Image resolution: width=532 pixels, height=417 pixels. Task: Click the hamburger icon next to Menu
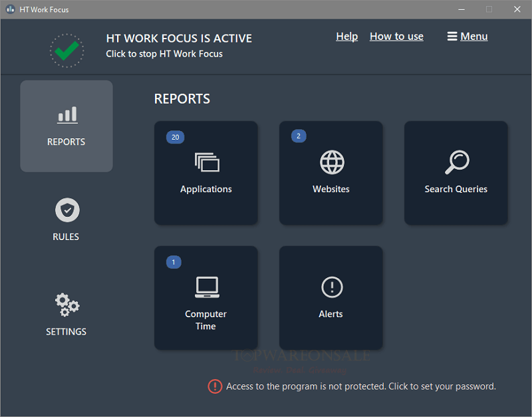[x=452, y=37]
